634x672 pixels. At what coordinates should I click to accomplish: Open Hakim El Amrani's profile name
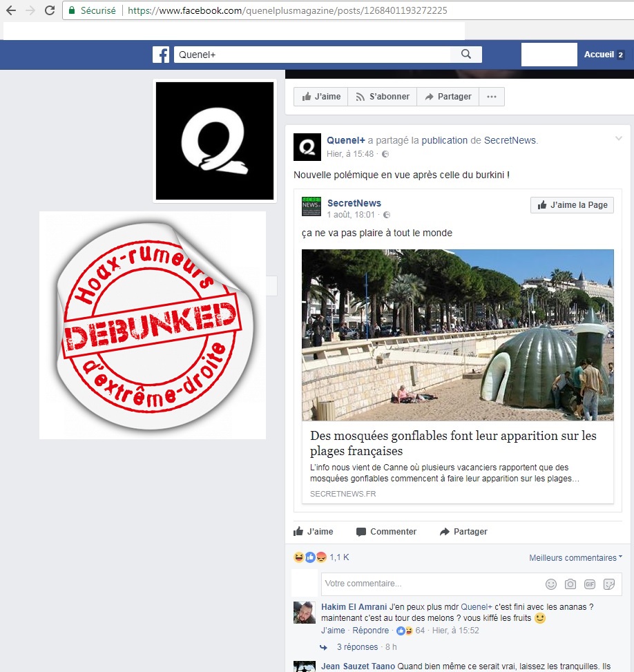coord(354,607)
